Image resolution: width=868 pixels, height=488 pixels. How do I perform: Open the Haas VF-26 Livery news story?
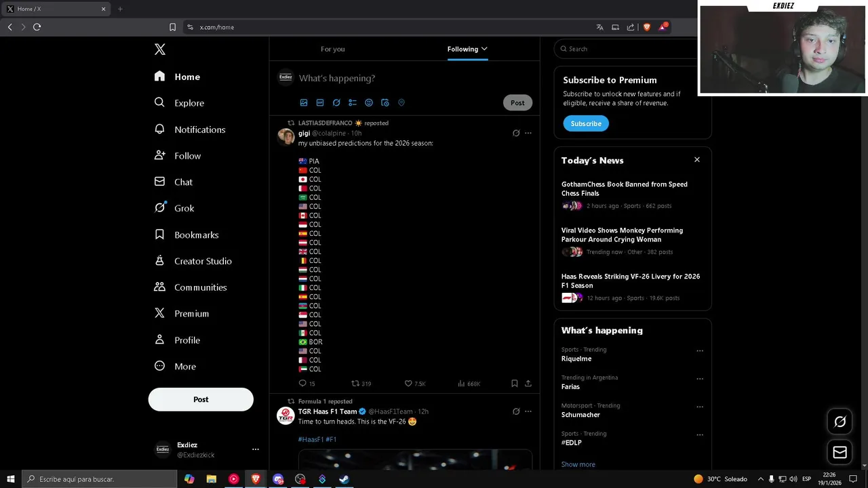pyautogui.click(x=632, y=287)
